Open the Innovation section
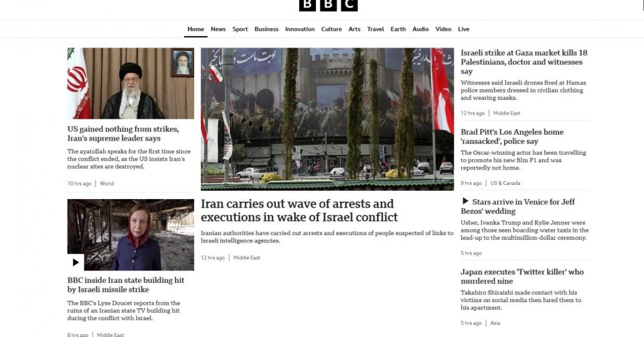Image resolution: width=644 pixels, height=337 pixels. point(300,29)
